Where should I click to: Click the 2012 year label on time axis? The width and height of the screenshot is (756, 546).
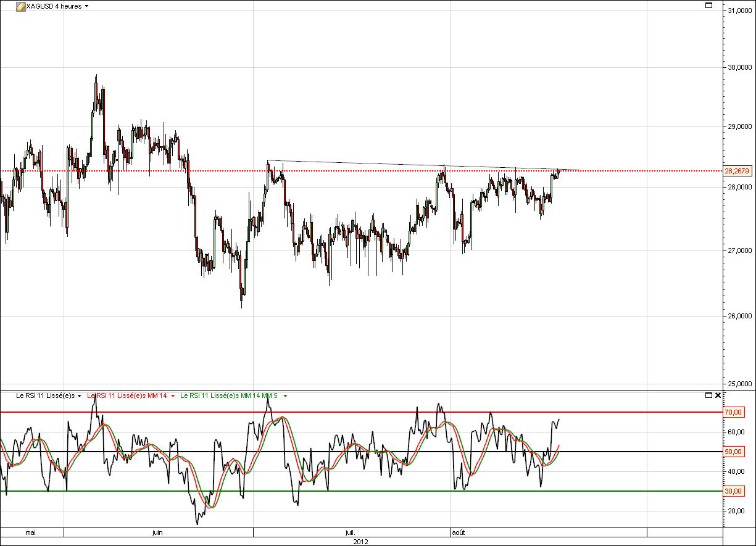click(360, 541)
